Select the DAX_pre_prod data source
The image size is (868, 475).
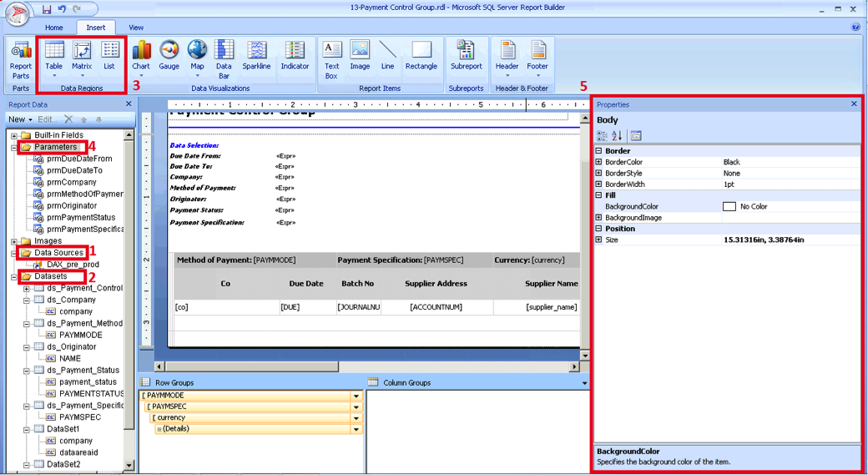(x=73, y=265)
